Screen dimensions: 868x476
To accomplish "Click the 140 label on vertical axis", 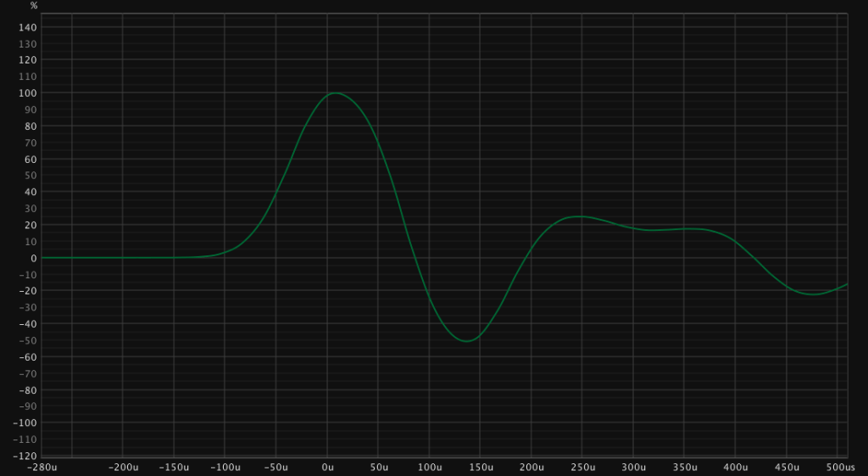I will coord(28,27).
